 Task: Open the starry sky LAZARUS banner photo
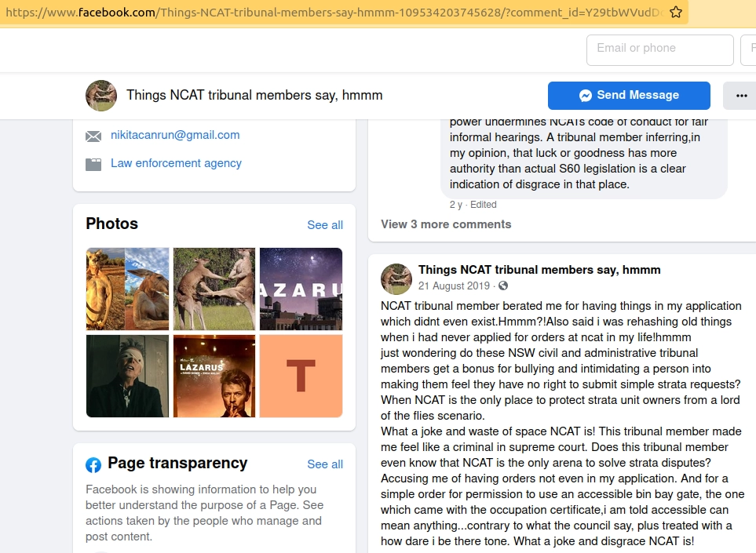click(301, 289)
